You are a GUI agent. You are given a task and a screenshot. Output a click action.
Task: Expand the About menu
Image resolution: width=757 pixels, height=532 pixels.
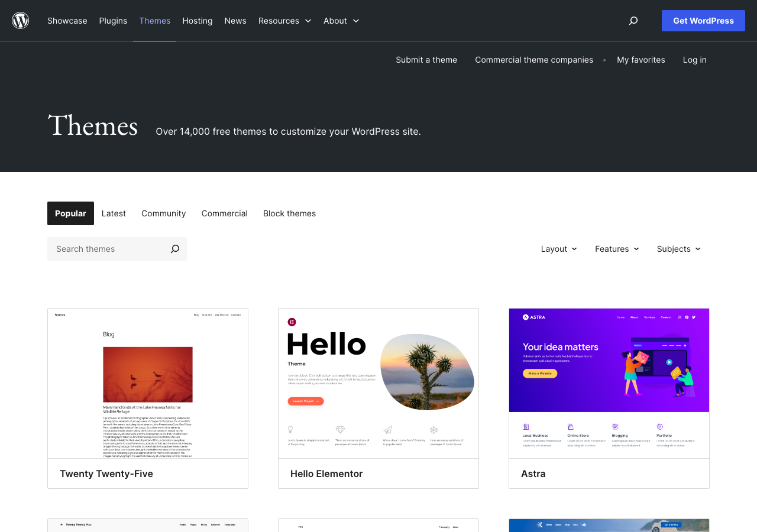point(341,21)
